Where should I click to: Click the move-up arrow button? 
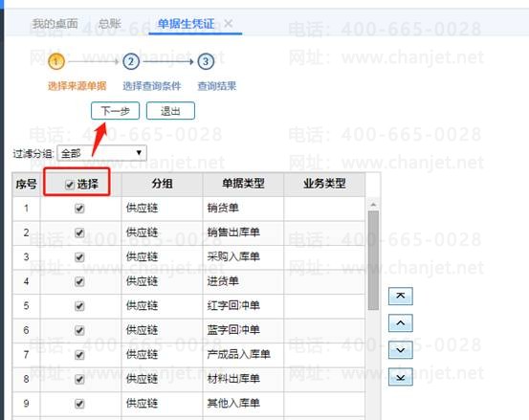(401, 323)
